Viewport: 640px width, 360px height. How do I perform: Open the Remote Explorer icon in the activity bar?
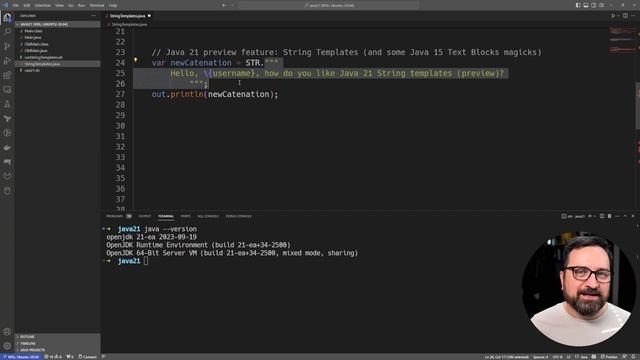[x=7, y=89]
